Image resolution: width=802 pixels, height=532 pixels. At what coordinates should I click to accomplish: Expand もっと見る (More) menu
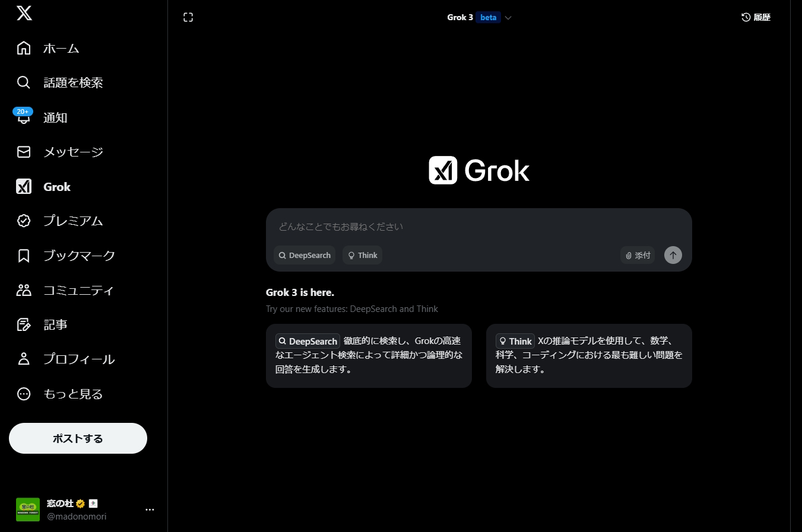tap(73, 394)
